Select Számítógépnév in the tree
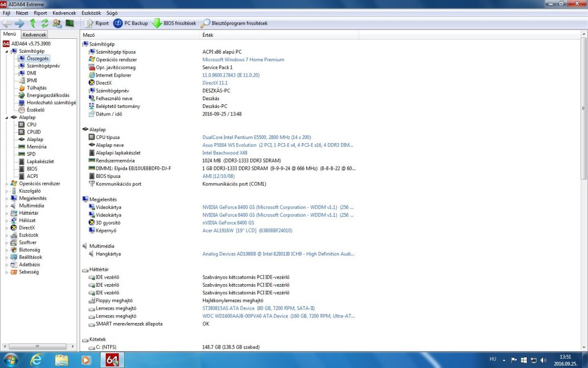The width and height of the screenshot is (588, 368). (43, 66)
